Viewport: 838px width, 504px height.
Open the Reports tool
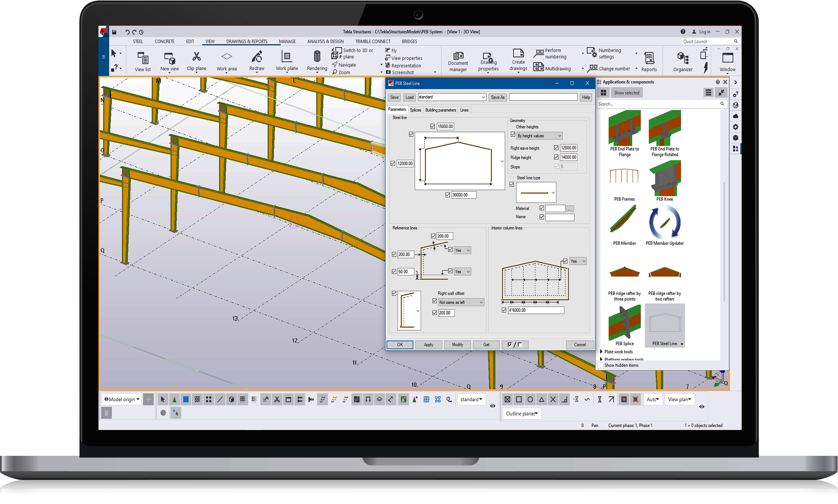tap(649, 62)
